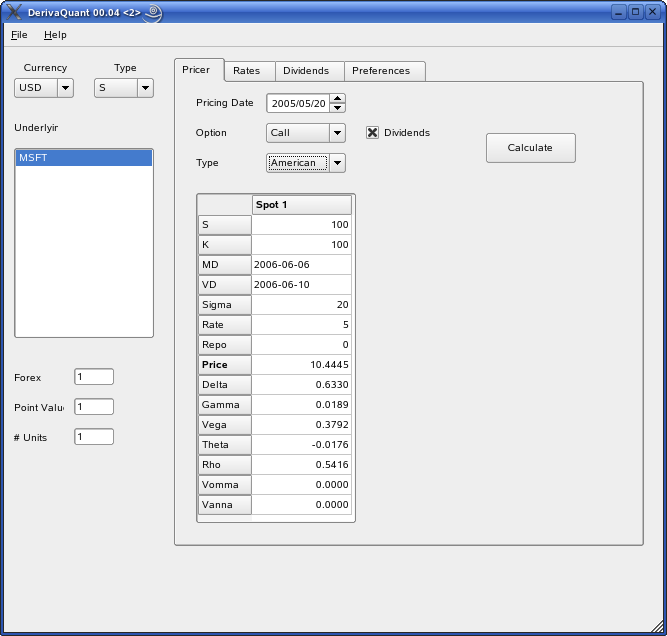Click the Forex input field

tap(93, 377)
